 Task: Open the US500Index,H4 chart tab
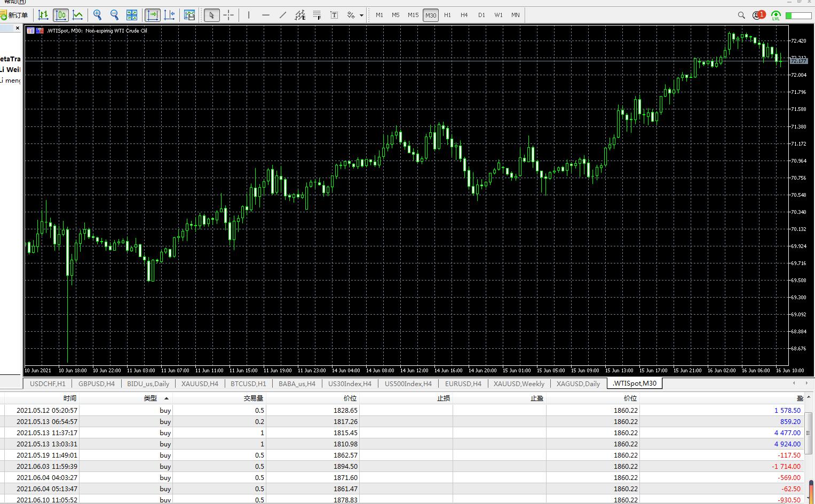(x=408, y=383)
